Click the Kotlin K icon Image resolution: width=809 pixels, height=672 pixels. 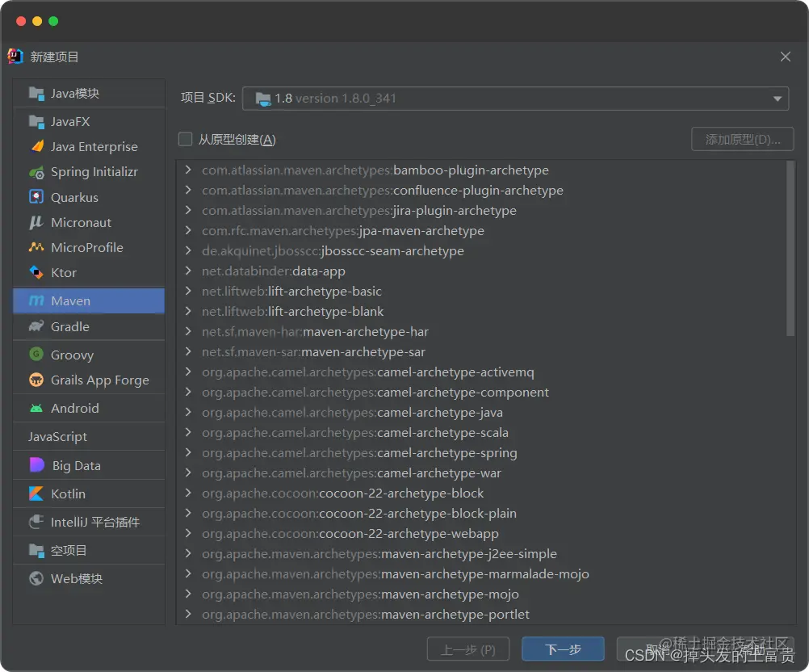click(x=36, y=493)
